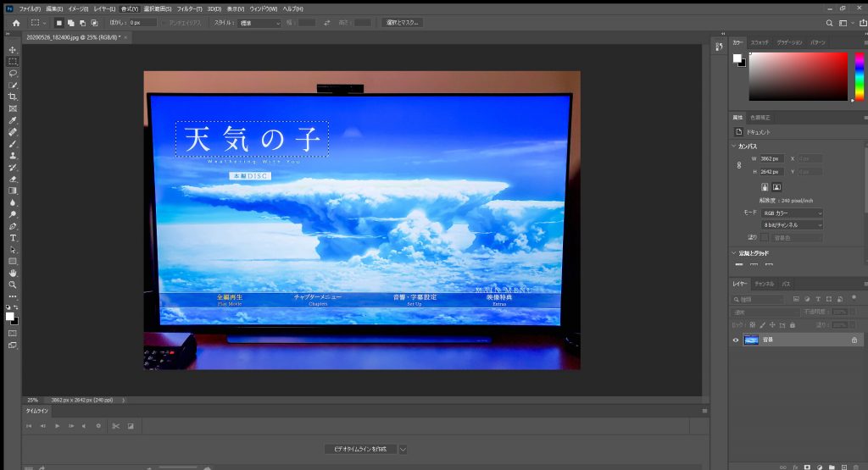Select the Crop tool
Viewport: 868px width, 470px height.
(x=13, y=97)
